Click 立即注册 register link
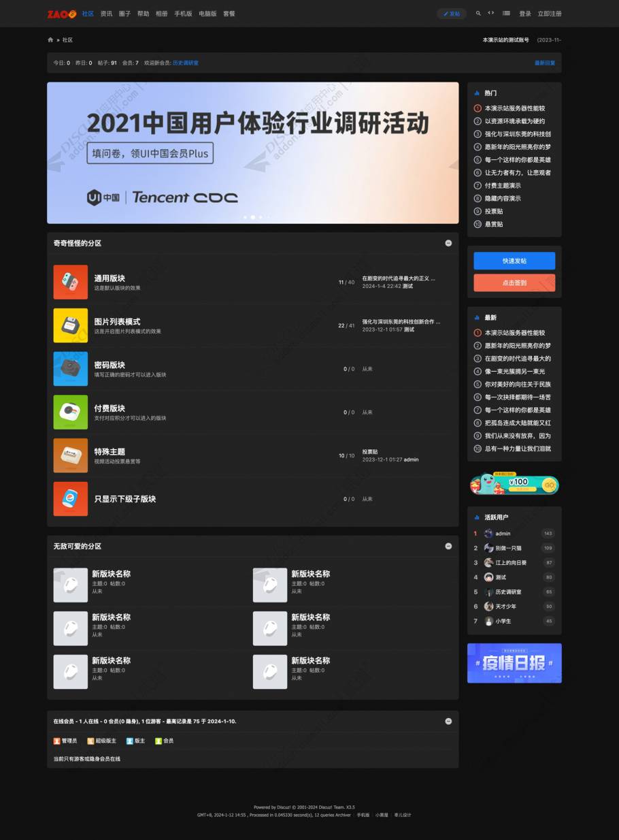The height and width of the screenshot is (840, 619). tap(550, 14)
